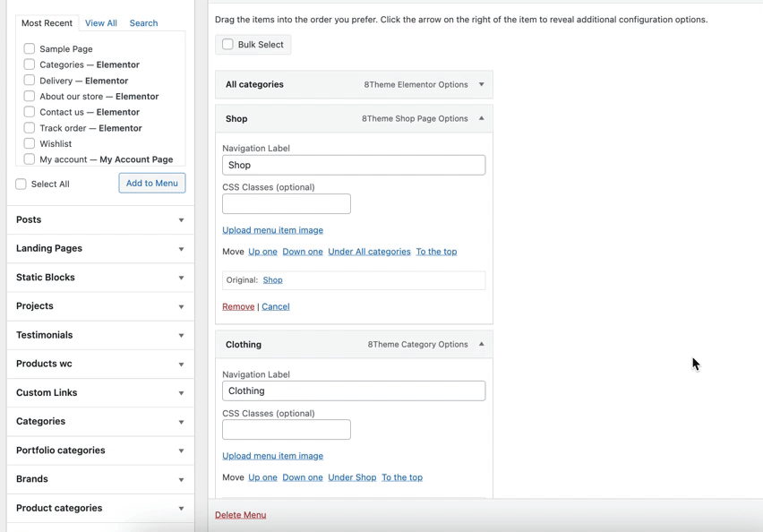
Task: Focus the Shop Navigation Label field
Action: 354,165
